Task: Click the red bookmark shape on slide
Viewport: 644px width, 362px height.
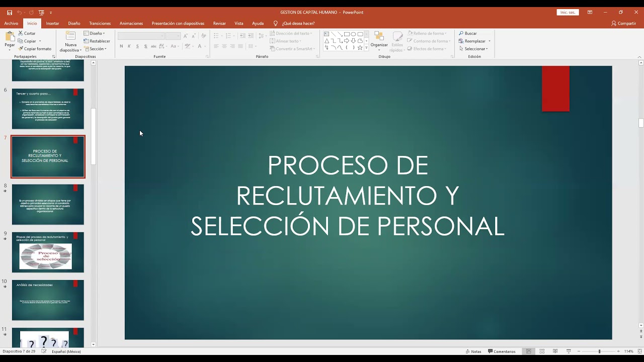Action: 555,89
